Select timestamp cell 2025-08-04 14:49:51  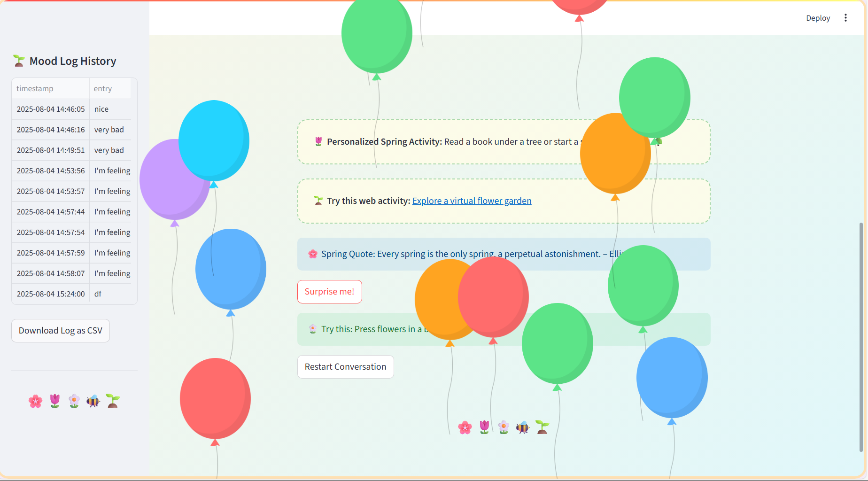[50, 150]
